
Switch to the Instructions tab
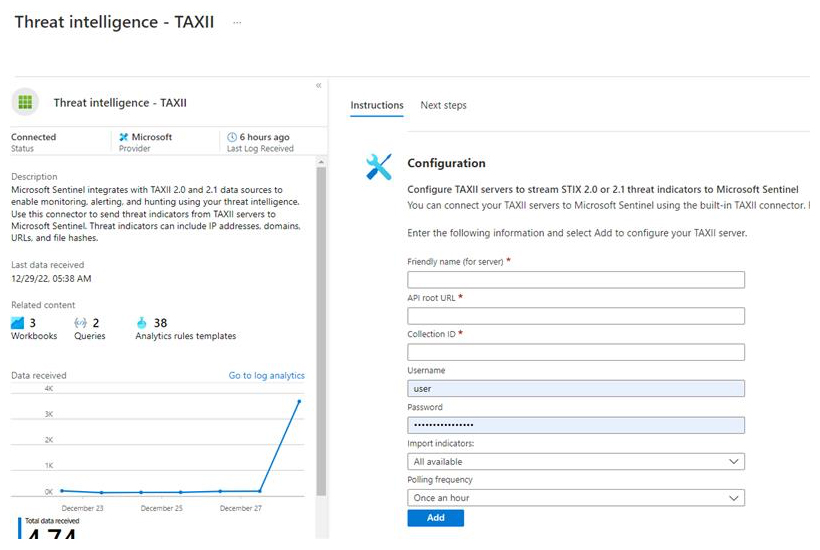coord(377,105)
